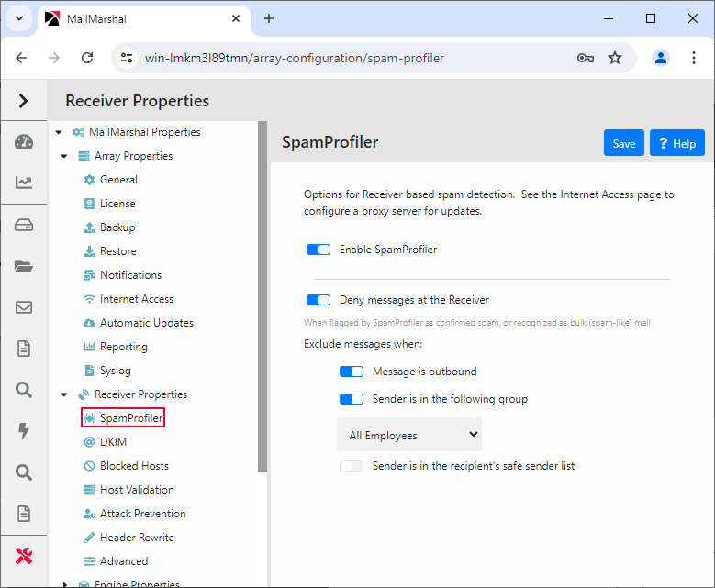The height and width of the screenshot is (588, 715).
Task: Open the Chrome three-dot menu
Action: [x=693, y=58]
